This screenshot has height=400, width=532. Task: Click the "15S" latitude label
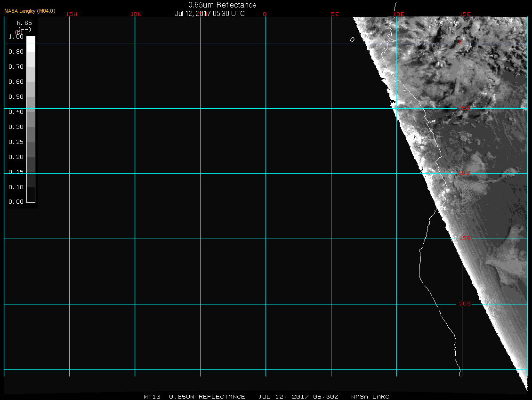pos(465,239)
